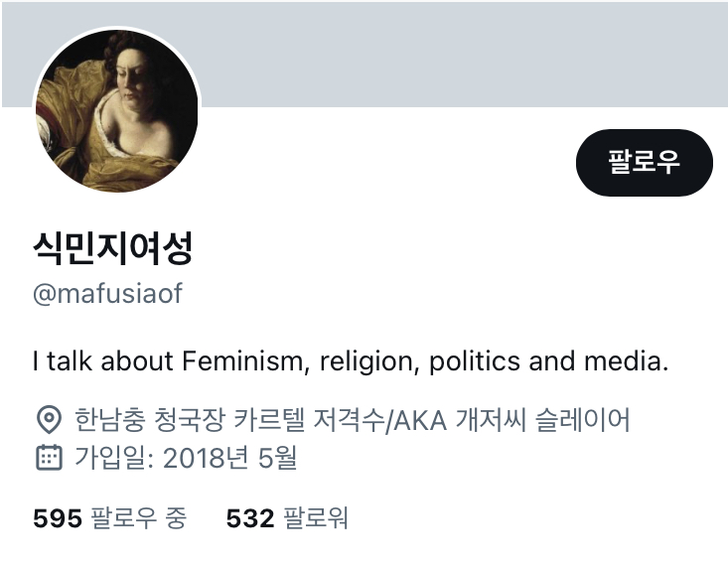Image resolution: width=728 pixels, height=570 pixels.
Task: Click the @mafusiaof handle
Action: (x=107, y=295)
